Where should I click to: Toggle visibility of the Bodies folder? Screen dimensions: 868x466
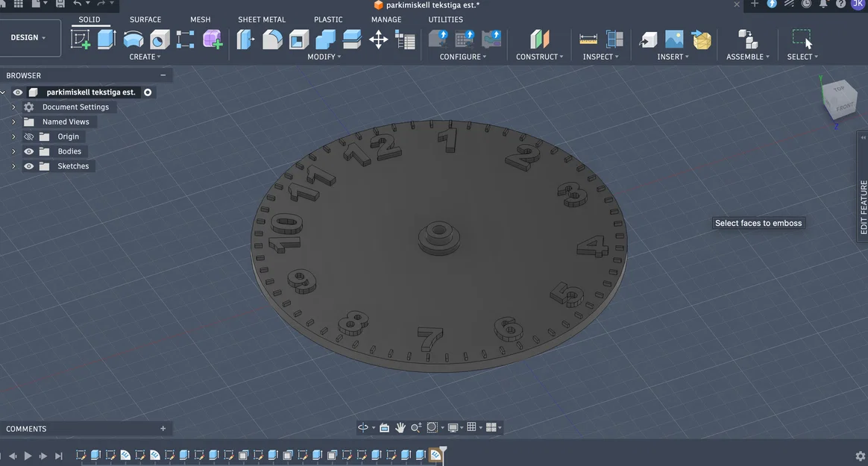(29, 151)
